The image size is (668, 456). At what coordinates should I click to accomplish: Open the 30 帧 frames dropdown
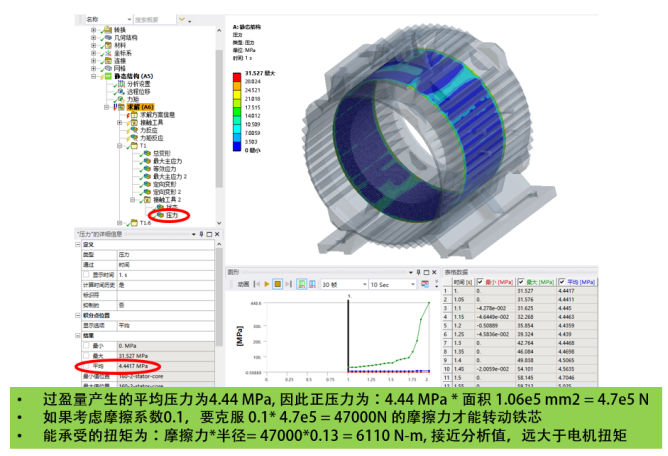(x=365, y=284)
